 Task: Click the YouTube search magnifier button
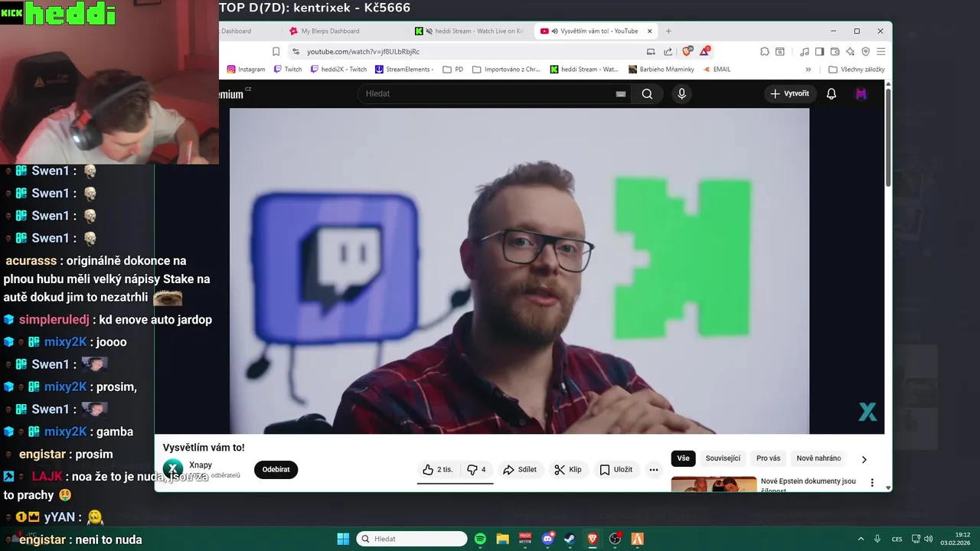point(647,93)
